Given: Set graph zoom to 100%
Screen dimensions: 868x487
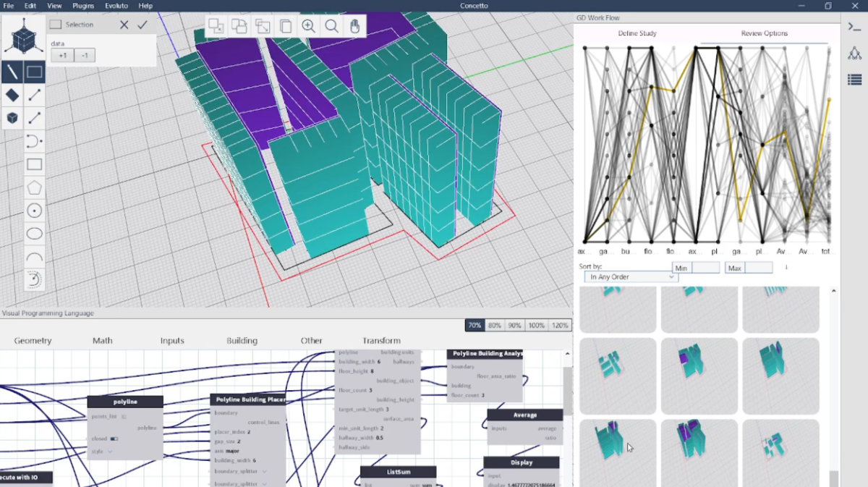Looking at the screenshot, I should pos(536,326).
